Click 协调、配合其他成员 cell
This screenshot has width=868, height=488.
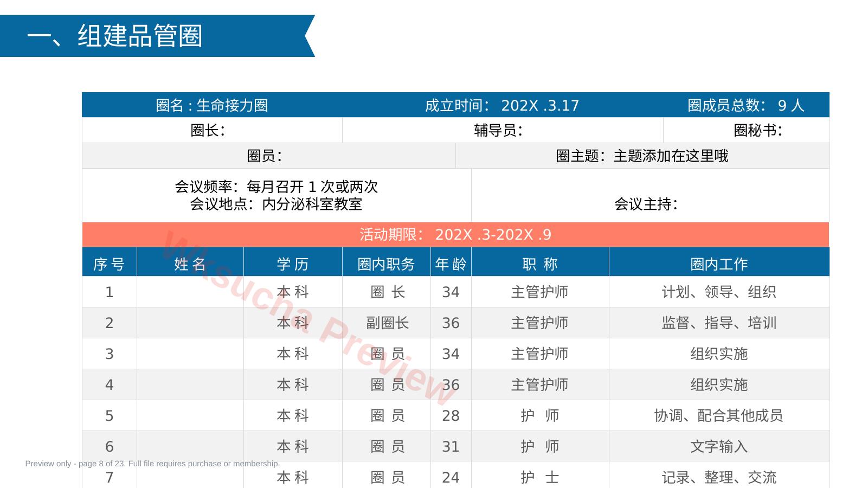[x=719, y=415]
